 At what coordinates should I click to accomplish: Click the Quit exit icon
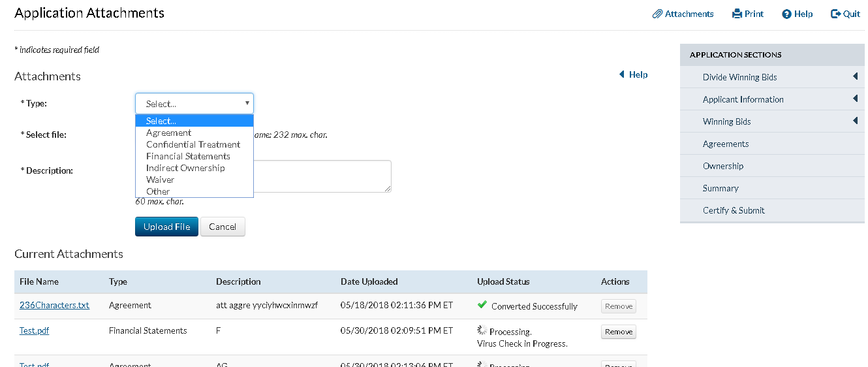click(x=835, y=14)
